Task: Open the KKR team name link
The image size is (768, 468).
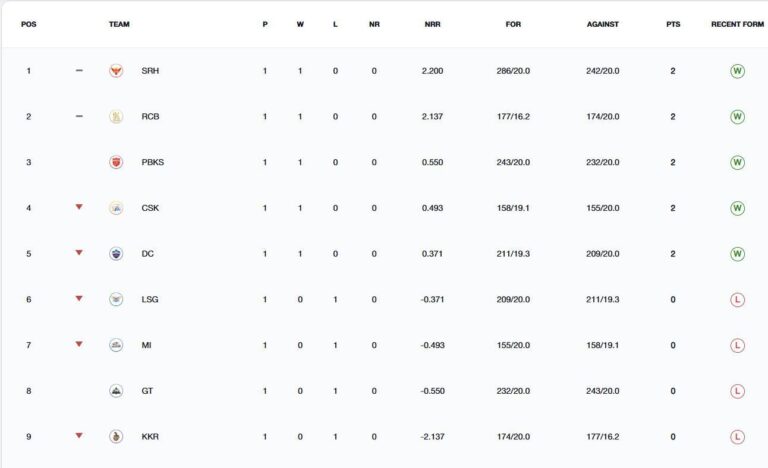Action: [x=150, y=436]
